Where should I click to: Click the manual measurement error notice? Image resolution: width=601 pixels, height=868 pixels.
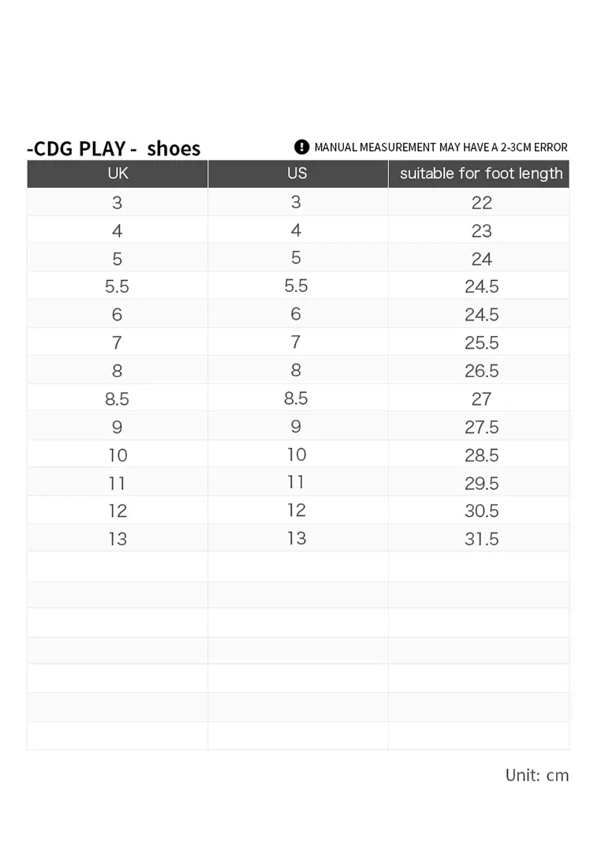pos(441,148)
